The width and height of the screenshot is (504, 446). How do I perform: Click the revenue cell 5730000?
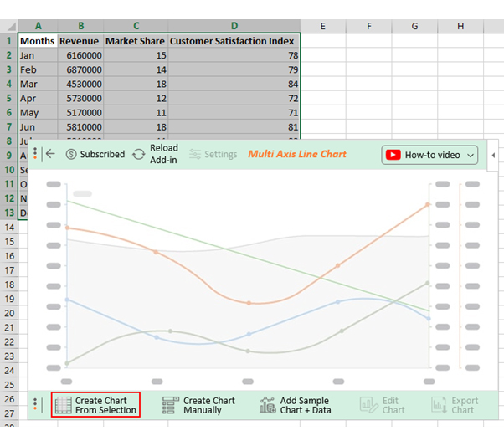pyautogui.click(x=80, y=98)
